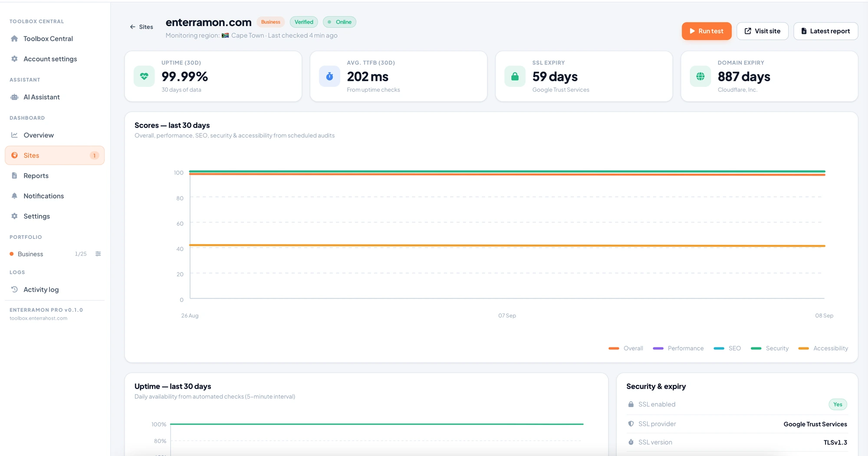Click the 99.99% uptime value
This screenshot has height=456, width=868.
click(x=185, y=76)
